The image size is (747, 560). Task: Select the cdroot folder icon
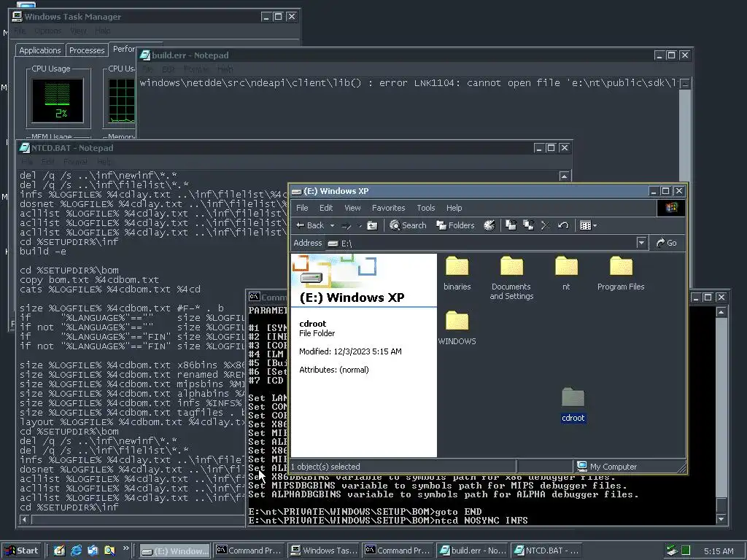[x=573, y=398]
